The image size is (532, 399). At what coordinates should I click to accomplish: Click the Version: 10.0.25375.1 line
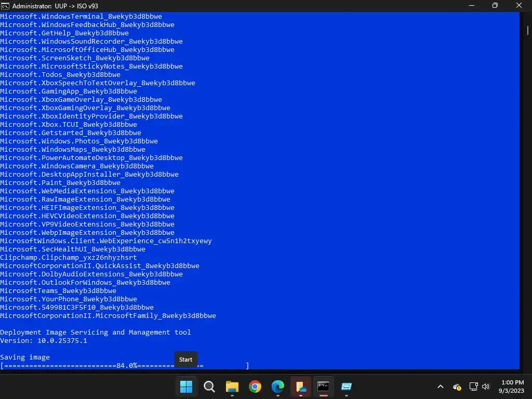(x=44, y=341)
